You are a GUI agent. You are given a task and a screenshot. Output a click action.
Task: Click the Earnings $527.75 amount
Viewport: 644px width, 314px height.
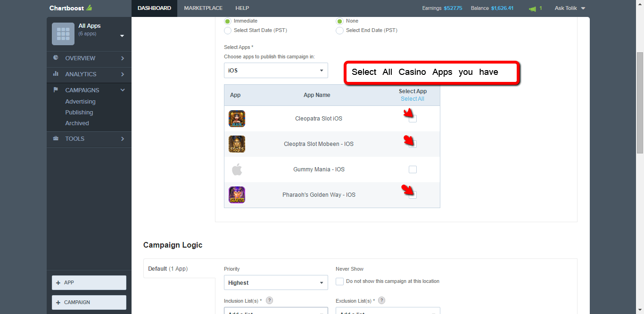coord(453,8)
